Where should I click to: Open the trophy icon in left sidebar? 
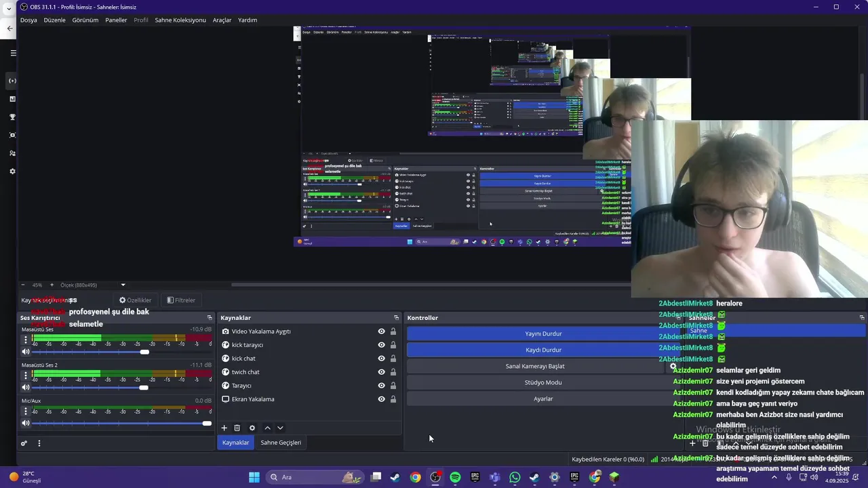point(12,117)
